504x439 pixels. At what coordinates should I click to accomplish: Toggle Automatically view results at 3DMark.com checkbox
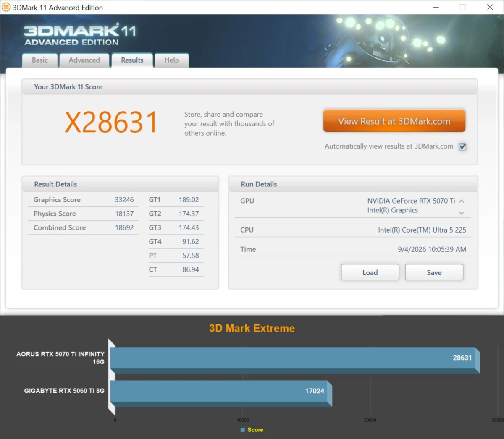point(462,146)
